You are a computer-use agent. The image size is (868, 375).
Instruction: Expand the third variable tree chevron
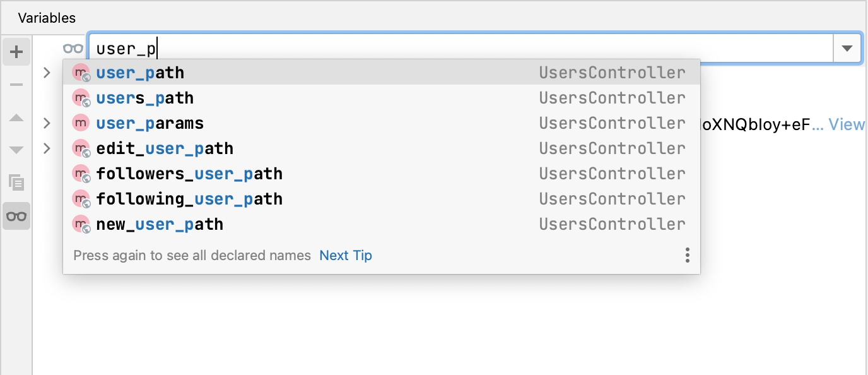[47, 148]
